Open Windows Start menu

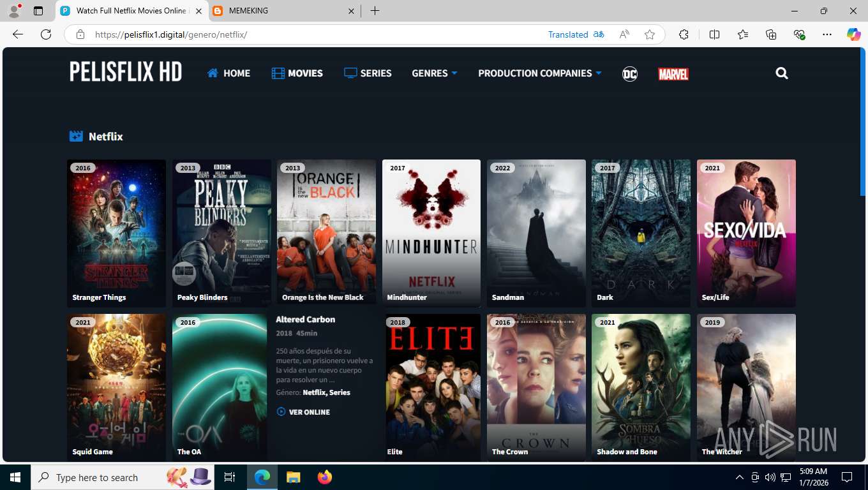(x=15, y=477)
